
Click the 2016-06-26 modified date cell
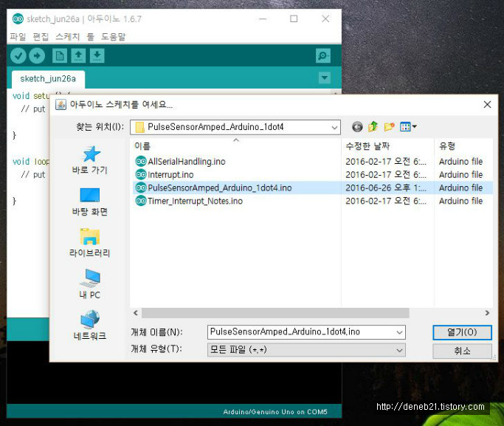[x=386, y=188]
